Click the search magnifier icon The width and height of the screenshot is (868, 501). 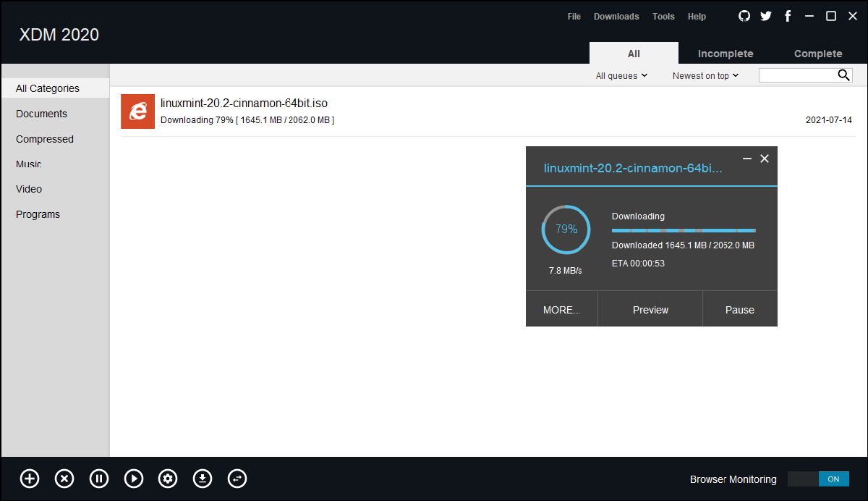(x=843, y=75)
